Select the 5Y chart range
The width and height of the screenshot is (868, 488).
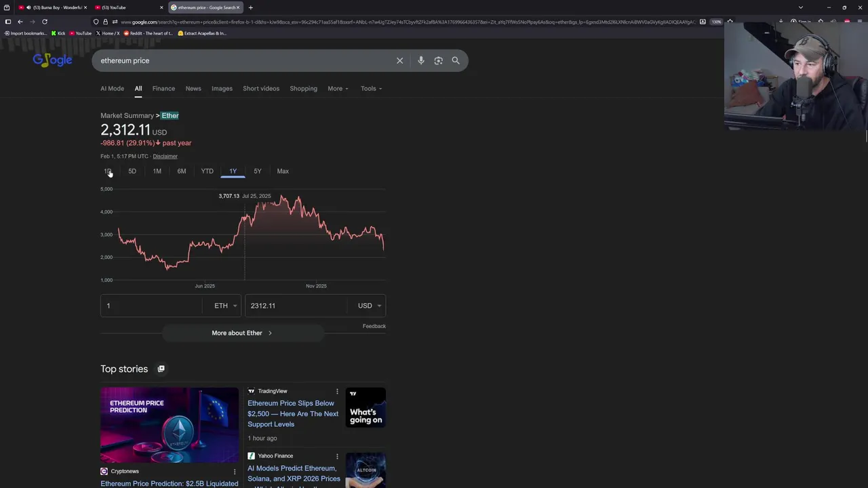click(x=258, y=171)
